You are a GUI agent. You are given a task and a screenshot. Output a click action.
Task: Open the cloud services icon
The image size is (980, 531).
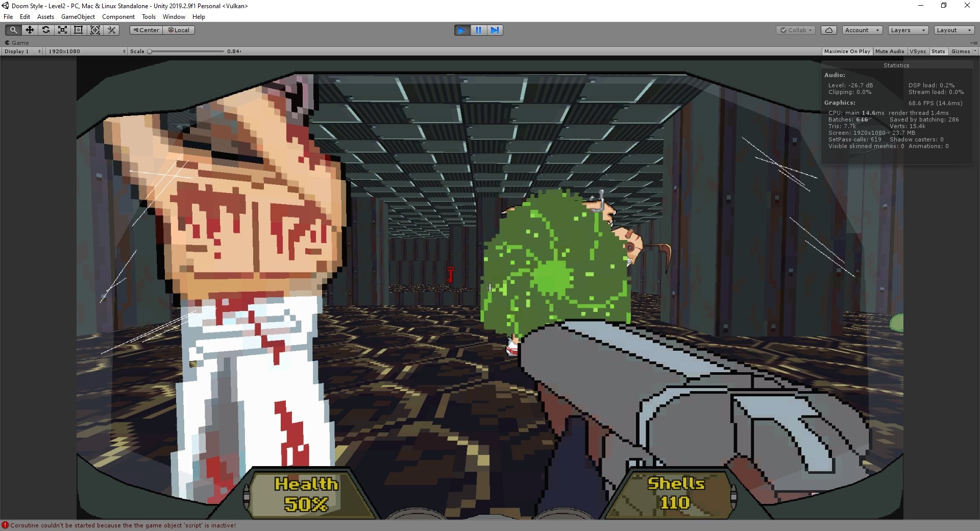click(829, 30)
